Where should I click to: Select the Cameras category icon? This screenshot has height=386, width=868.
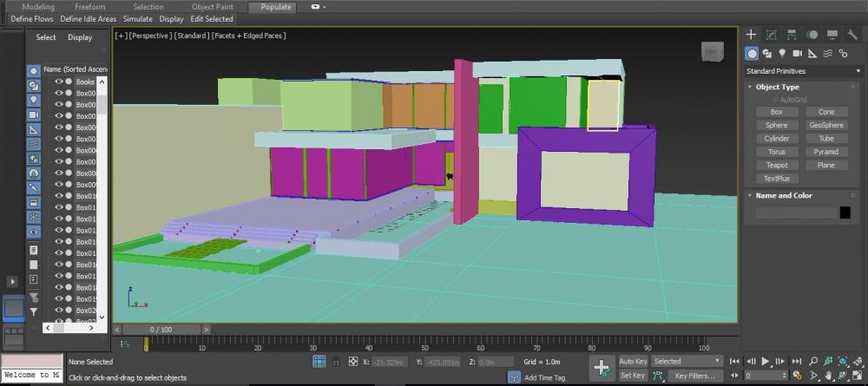coord(797,54)
